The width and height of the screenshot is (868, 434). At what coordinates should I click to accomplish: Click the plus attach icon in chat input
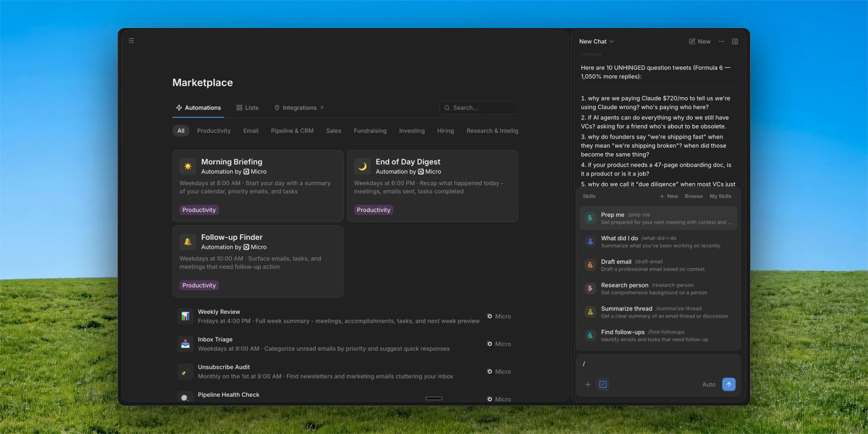[x=588, y=385]
